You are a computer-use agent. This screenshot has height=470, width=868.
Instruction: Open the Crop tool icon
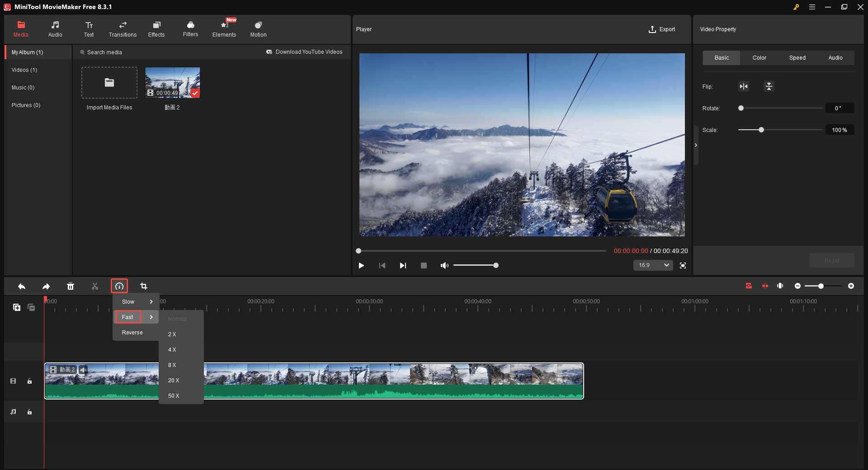[143, 286]
